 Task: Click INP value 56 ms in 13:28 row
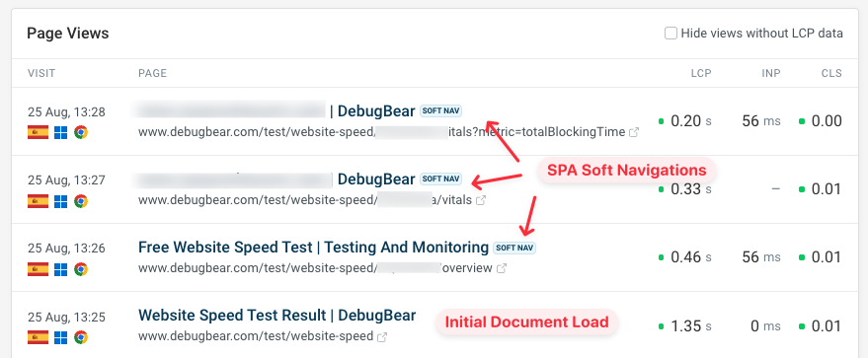click(761, 121)
